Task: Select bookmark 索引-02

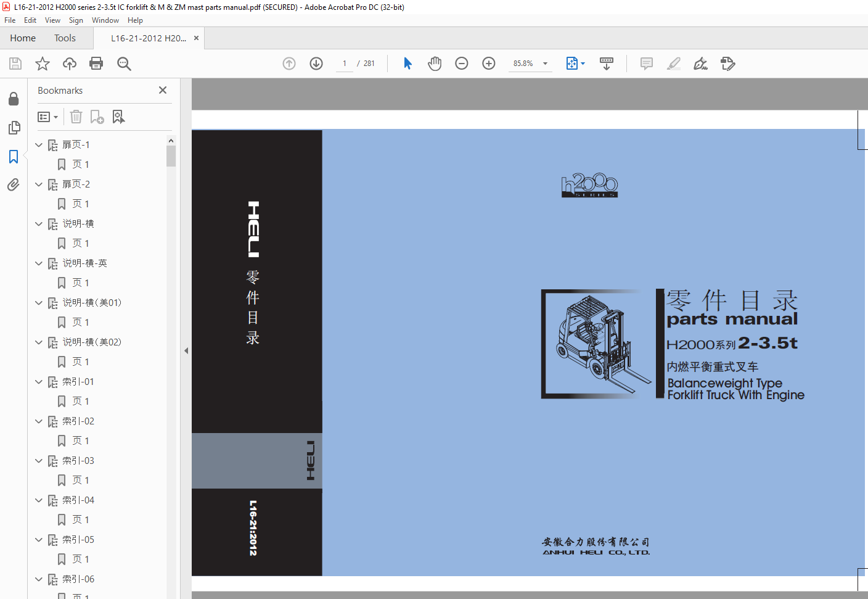Action: [x=78, y=421]
